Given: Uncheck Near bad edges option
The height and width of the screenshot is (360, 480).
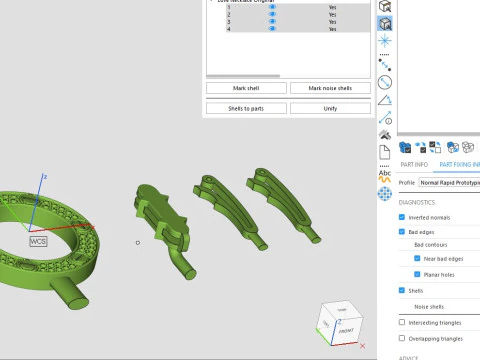Looking at the screenshot, I should pos(417,258).
